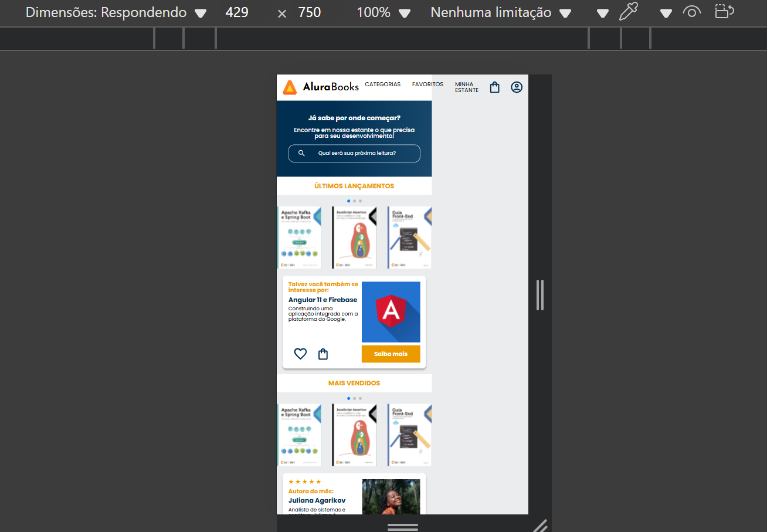Open the CATEGORIAS menu
The width and height of the screenshot is (767, 532).
(x=383, y=84)
